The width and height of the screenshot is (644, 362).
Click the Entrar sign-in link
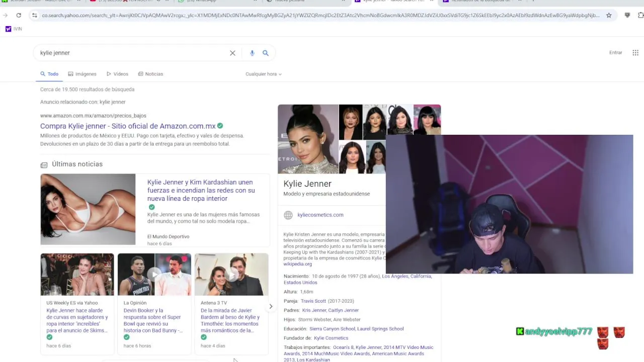point(616,52)
